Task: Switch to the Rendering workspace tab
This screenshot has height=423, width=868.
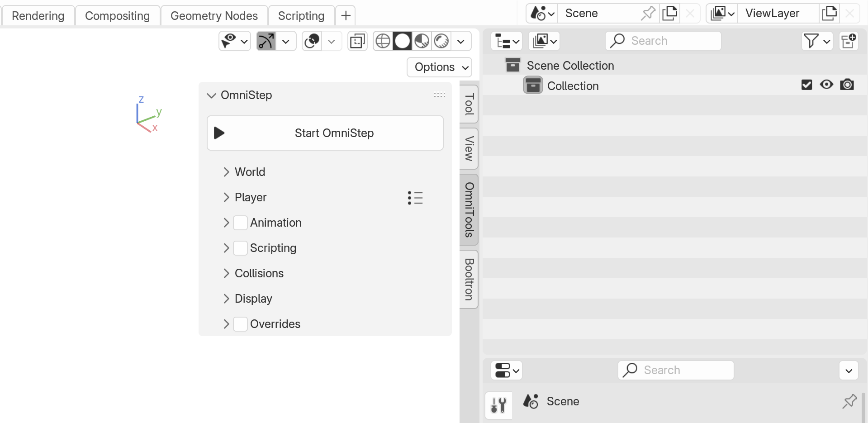Action: 38,16
